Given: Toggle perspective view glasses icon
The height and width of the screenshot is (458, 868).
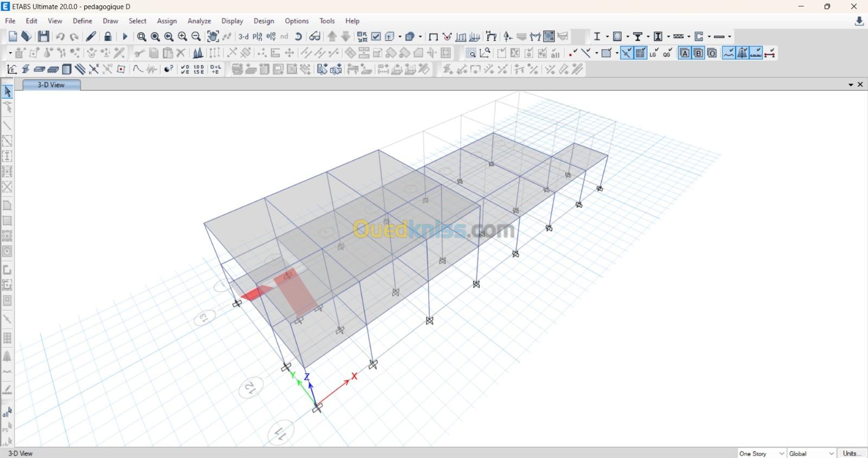Looking at the screenshot, I should tap(315, 36).
